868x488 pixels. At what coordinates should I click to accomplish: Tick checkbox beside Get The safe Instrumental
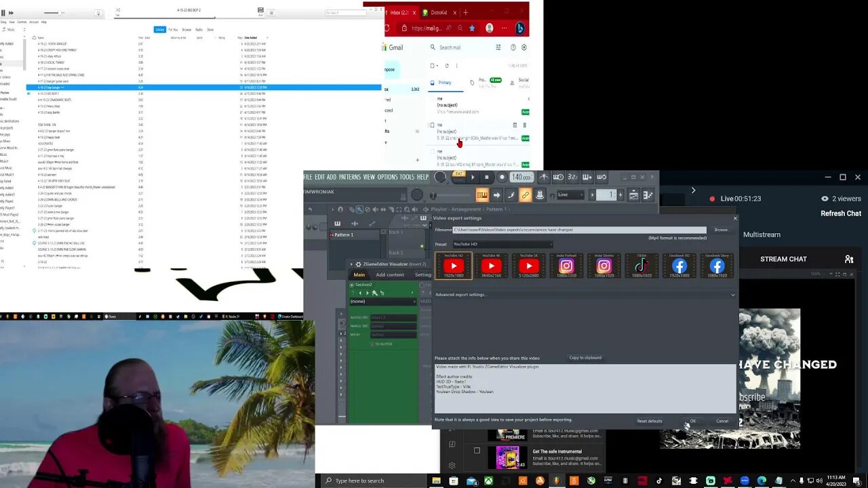pos(477,451)
